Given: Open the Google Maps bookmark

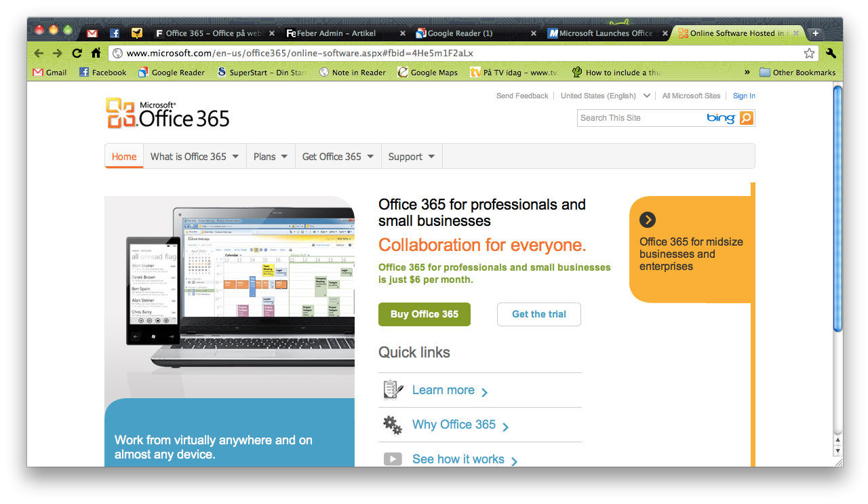Looking at the screenshot, I should tap(428, 73).
